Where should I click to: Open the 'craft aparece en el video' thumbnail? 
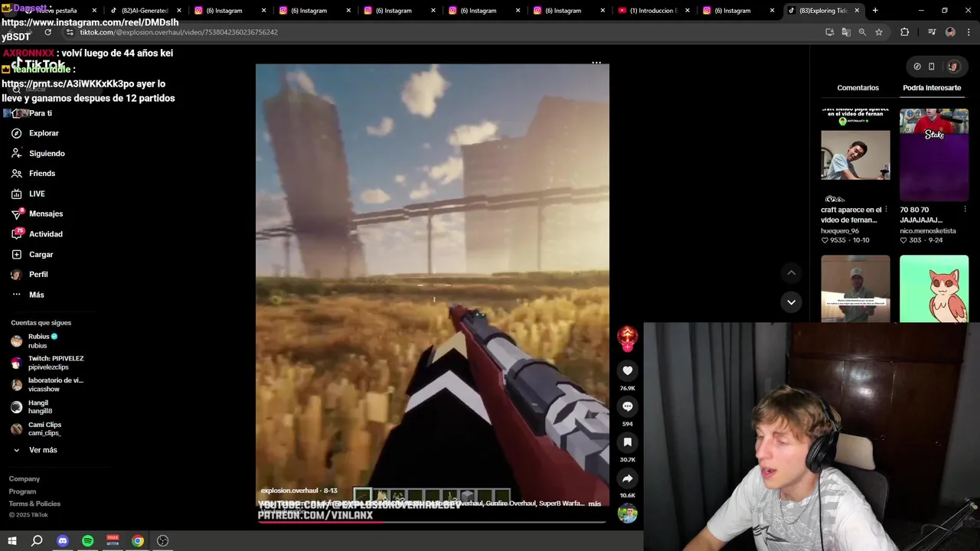click(x=855, y=155)
